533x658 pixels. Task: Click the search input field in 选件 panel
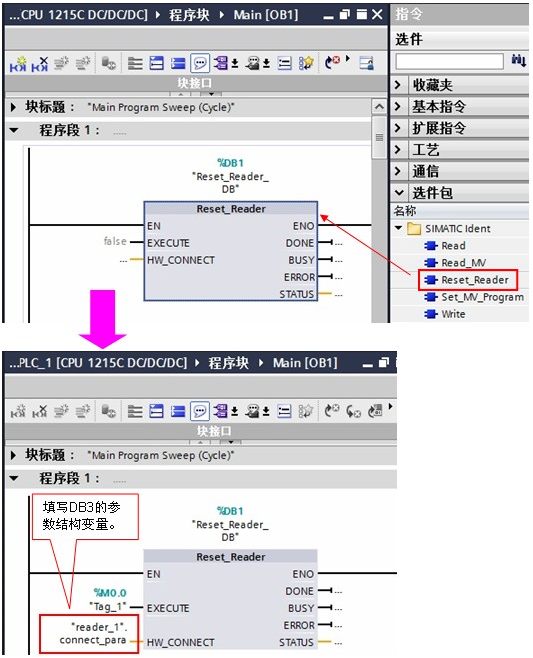[x=449, y=61]
